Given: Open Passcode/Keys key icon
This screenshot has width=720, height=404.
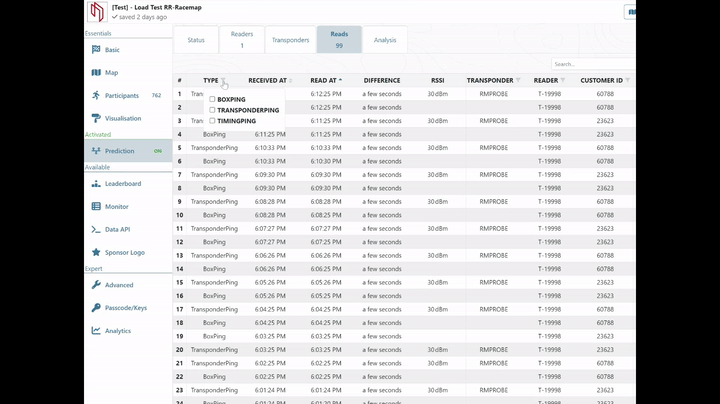Looking at the screenshot, I should [x=95, y=308].
